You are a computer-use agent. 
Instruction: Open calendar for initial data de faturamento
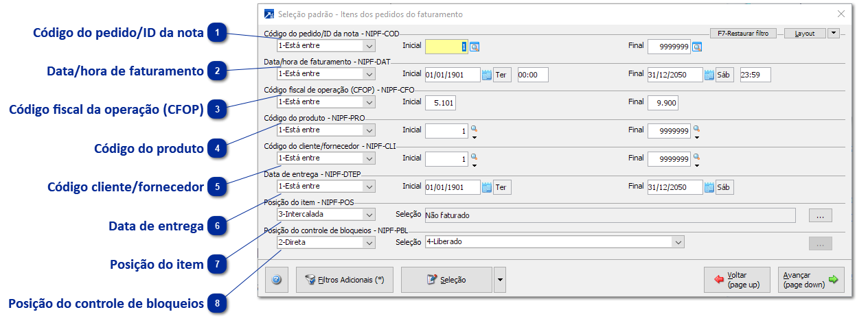click(486, 75)
